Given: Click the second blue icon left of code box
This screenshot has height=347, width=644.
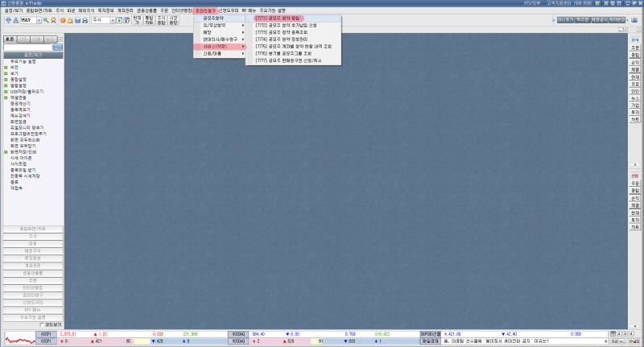Looking at the screenshot, I should [x=15, y=20].
